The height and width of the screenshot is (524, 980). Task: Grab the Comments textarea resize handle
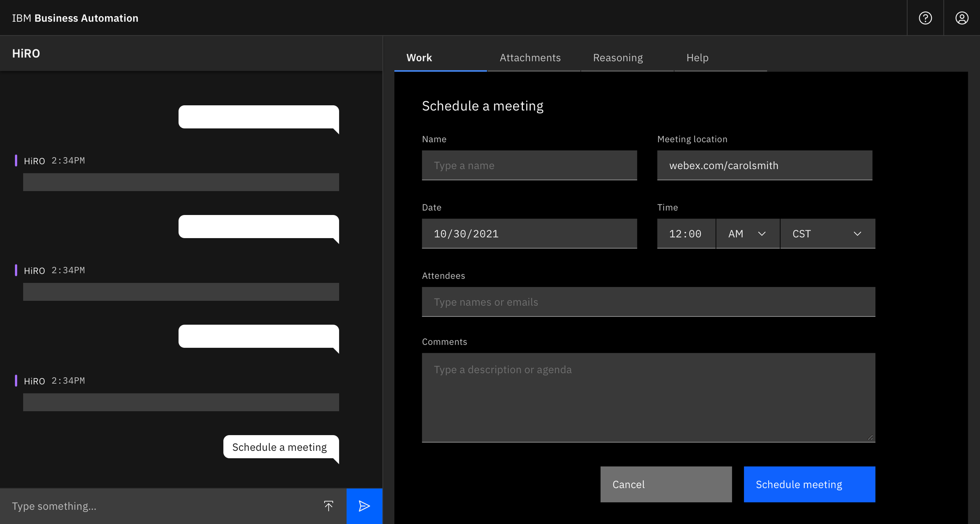click(870, 437)
